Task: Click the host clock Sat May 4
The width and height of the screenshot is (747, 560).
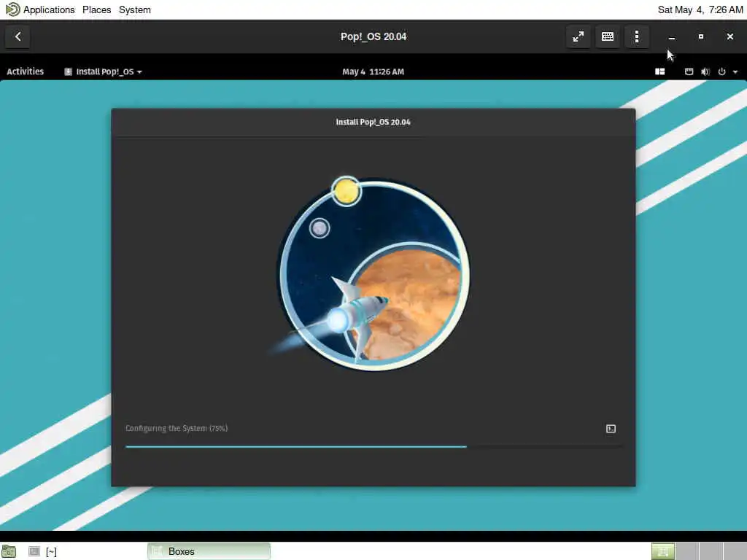Action: tap(700, 9)
